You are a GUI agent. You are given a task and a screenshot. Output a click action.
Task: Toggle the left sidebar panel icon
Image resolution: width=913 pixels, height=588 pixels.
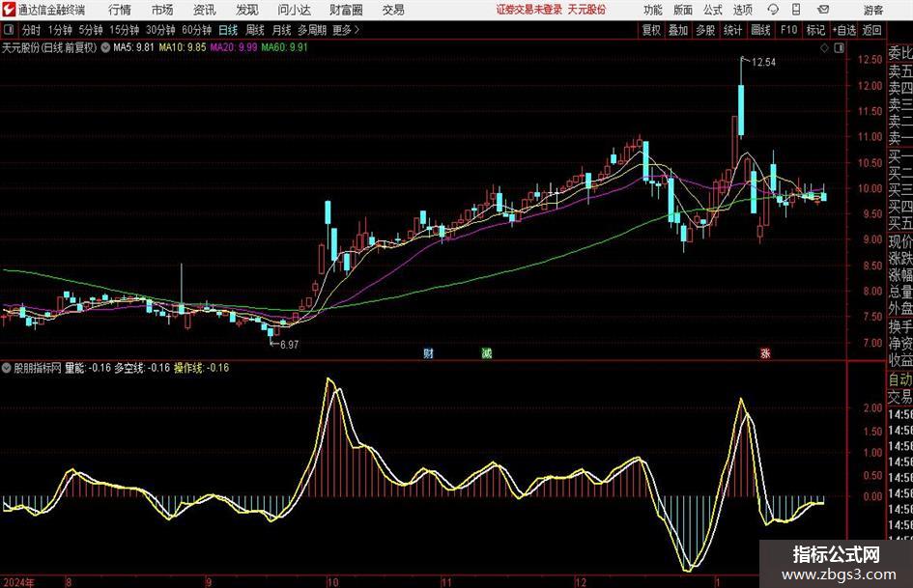click(x=8, y=30)
